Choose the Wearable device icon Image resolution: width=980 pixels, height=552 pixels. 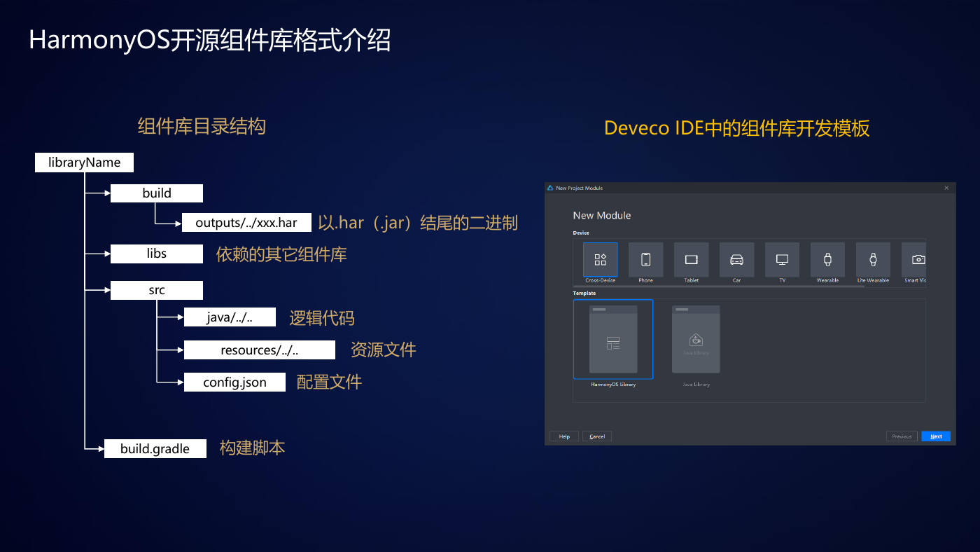(828, 260)
